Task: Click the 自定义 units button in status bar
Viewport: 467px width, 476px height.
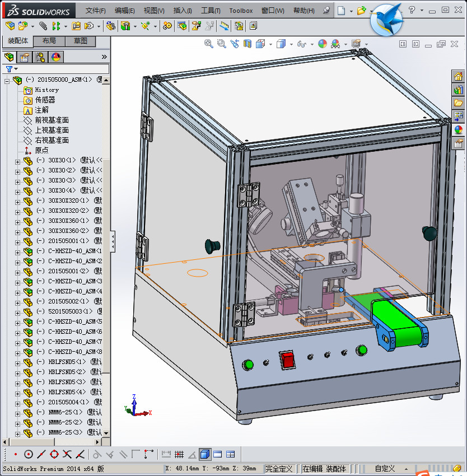Action: tap(385, 468)
